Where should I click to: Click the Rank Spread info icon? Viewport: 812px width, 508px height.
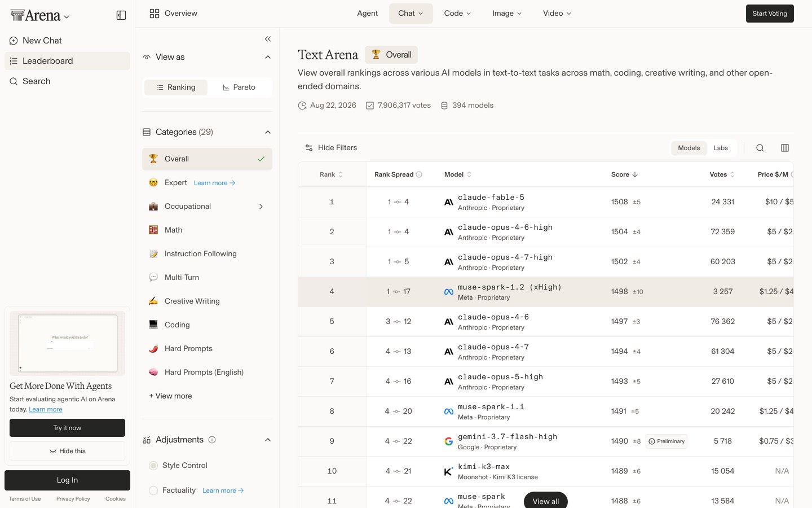[x=419, y=174]
